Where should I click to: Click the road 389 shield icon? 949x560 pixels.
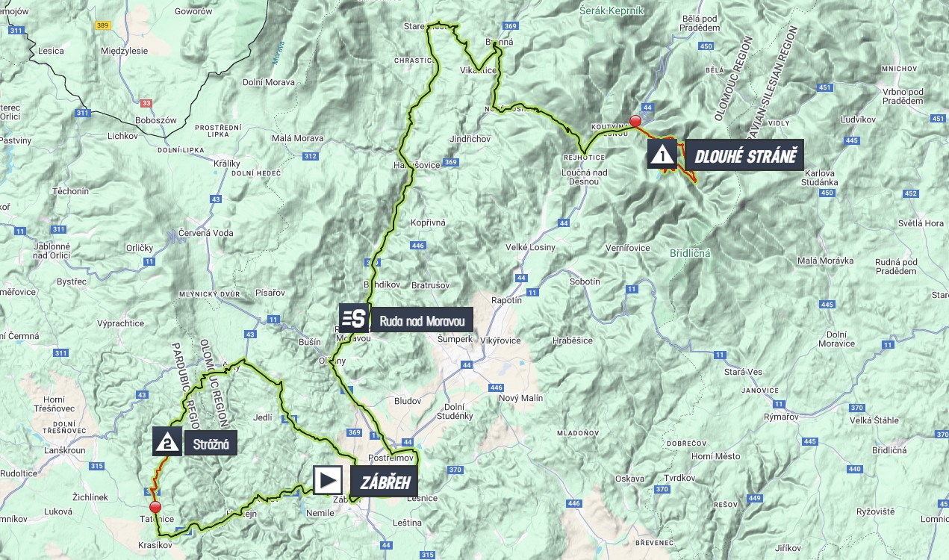pos(103,25)
